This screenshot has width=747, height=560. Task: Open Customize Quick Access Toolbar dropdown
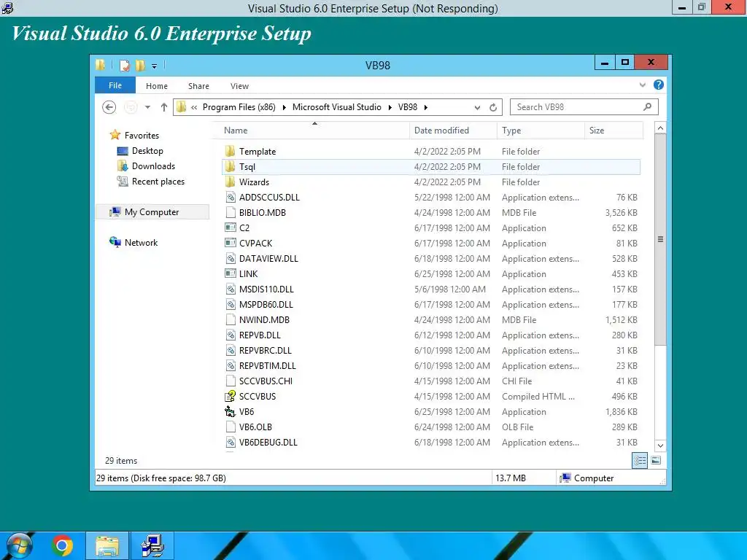click(x=155, y=66)
